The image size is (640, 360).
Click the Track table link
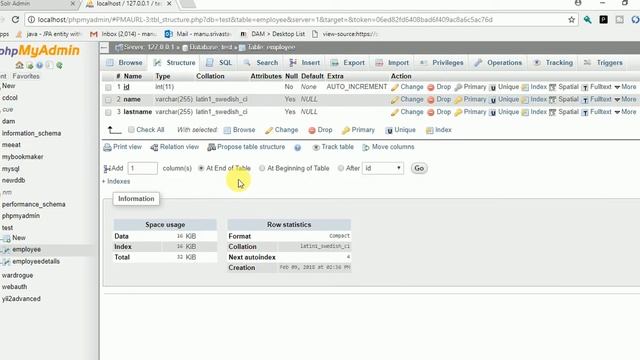pyautogui.click(x=333, y=147)
